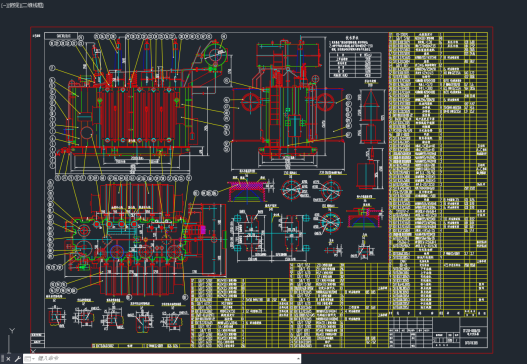This screenshot has height=364, width=527.
Task: Open the 俯视 view controls menu
Action: (13, 5)
